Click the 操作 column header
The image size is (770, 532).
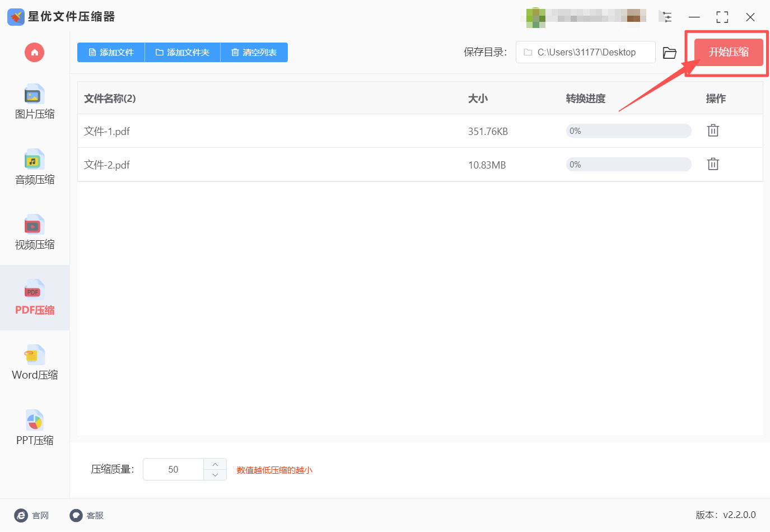coord(716,99)
